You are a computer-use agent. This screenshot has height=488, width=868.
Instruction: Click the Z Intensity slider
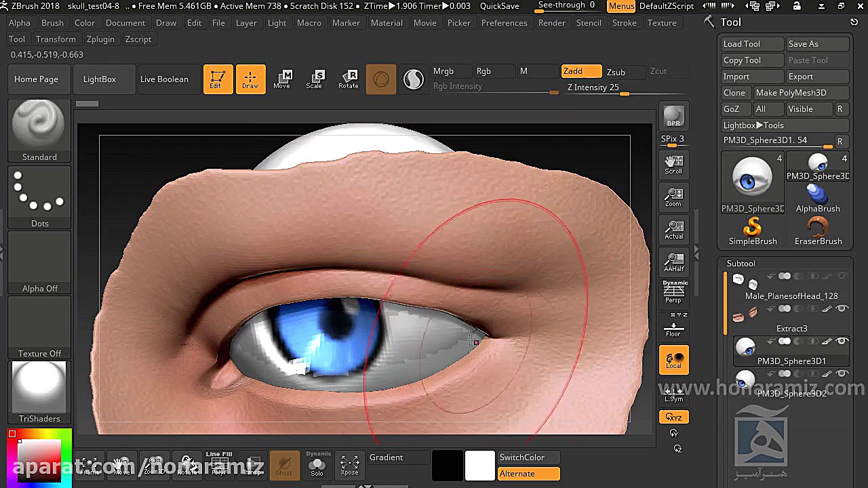tap(593, 87)
